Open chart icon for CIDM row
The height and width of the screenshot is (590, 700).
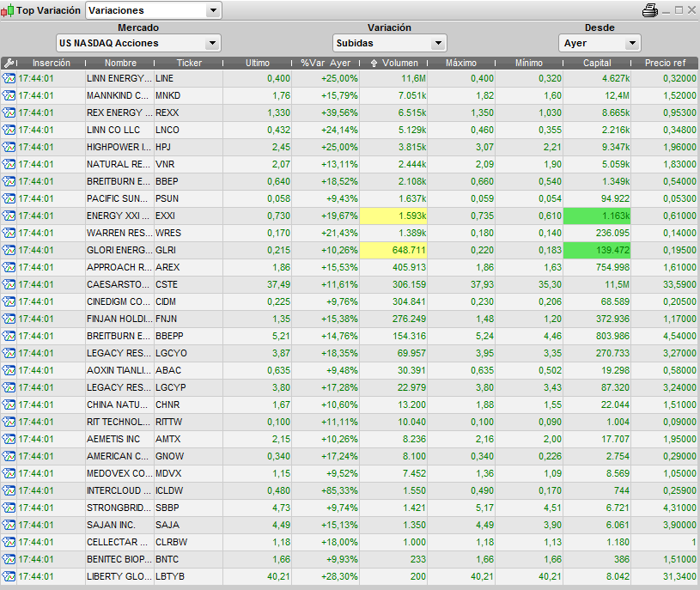(x=9, y=301)
